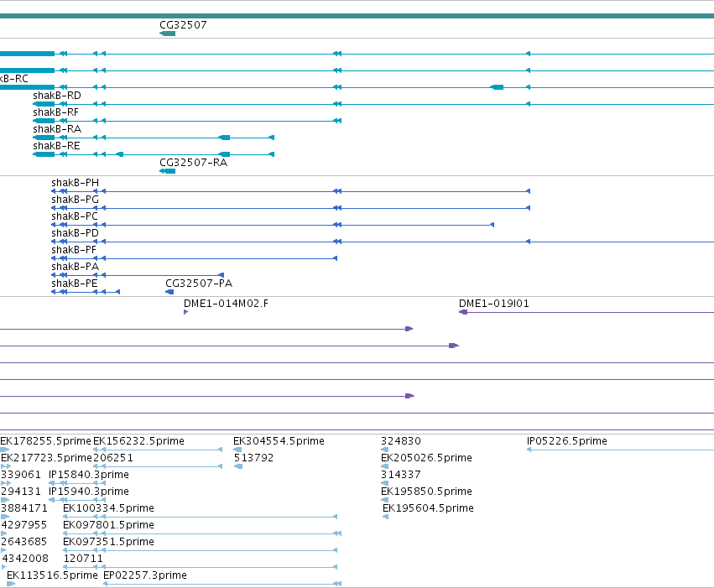Select the CG32507 gene label
Viewport: 714px width, 588px height.
pyautogui.click(x=183, y=25)
